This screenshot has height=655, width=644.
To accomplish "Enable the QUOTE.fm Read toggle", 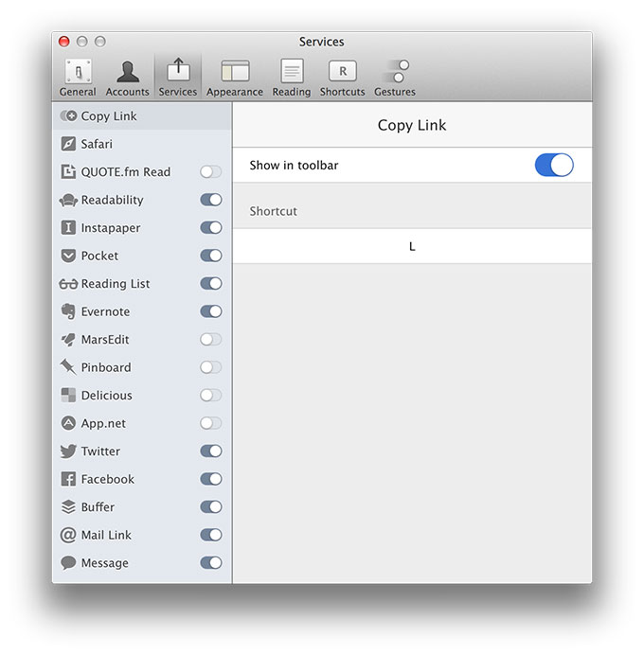I will point(210,171).
